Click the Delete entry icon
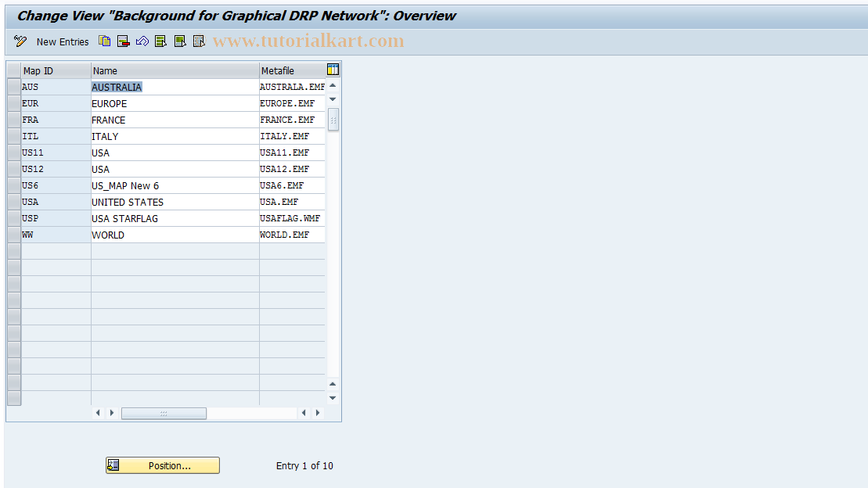 pos(123,41)
